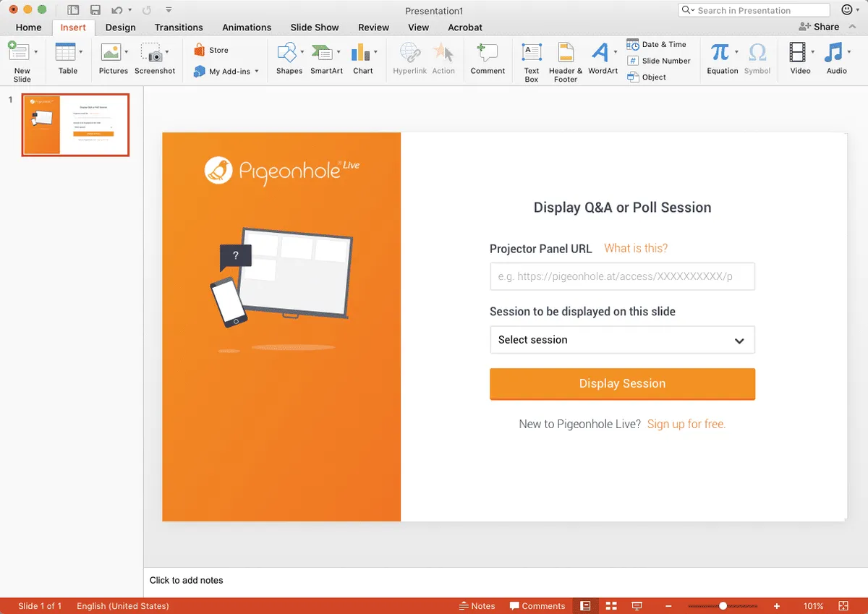Click the What is this? link
Screen dimensions: 868x614
tap(636, 248)
